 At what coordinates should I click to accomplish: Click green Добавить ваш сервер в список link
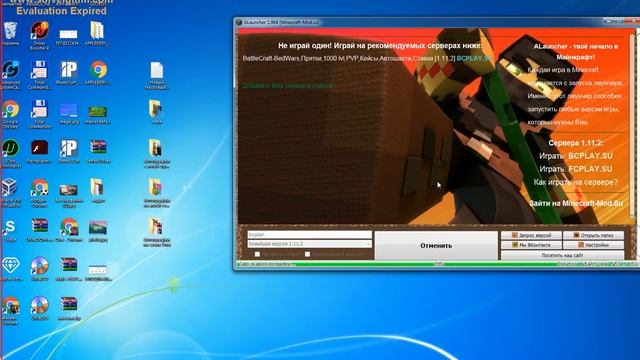coord(288,86)
